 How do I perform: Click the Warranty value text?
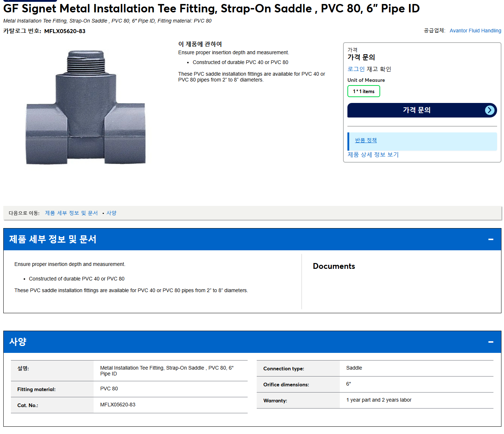pyautogui.click(x=379, y=400)
